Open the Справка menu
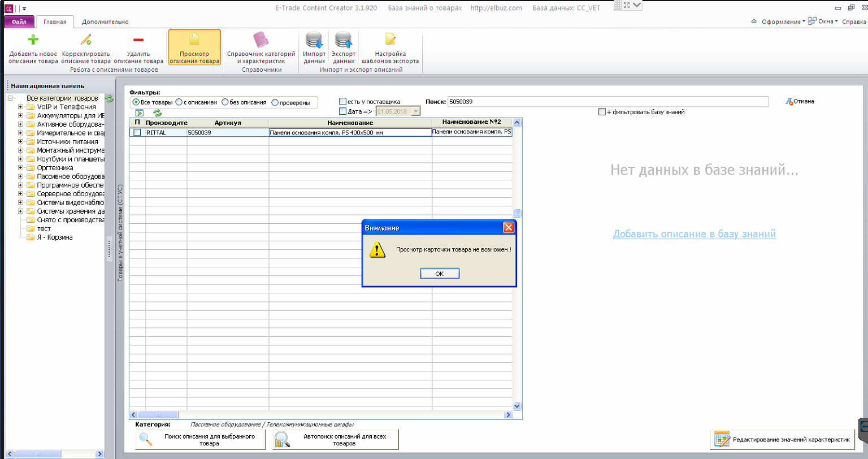Screen dimensions: 868x459 (854, 21)
